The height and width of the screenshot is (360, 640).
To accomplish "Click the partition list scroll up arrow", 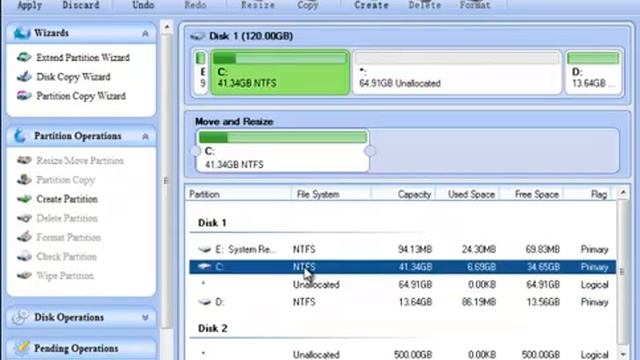I will pos(623,192).
